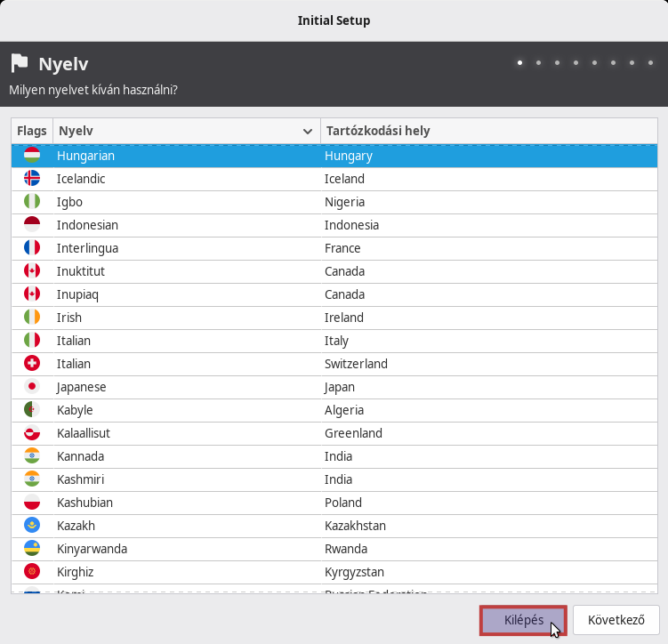Click the Greenland flag for Kalaallisut
Image resolution: width=668 pixels, height=644 pixels.
point(32,433)
